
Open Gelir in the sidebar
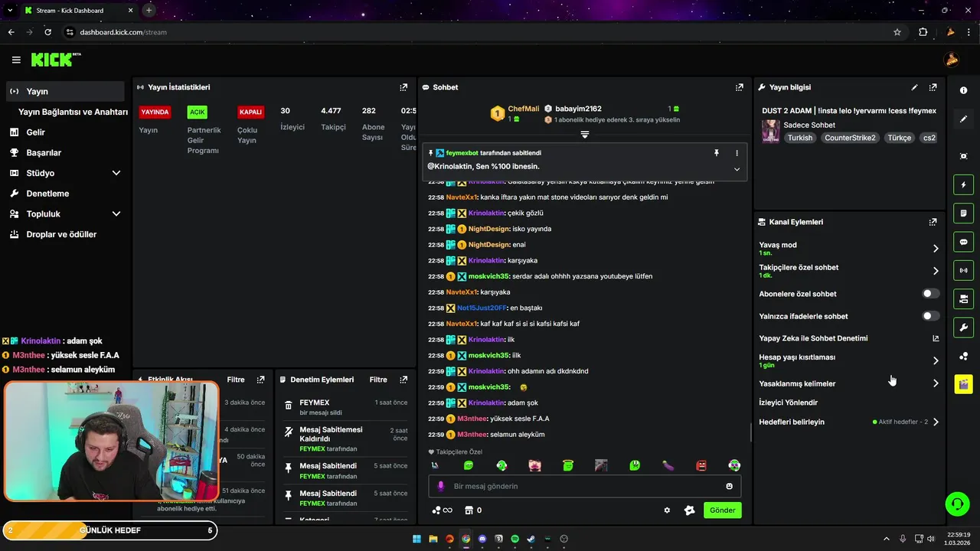click(65, 132)
